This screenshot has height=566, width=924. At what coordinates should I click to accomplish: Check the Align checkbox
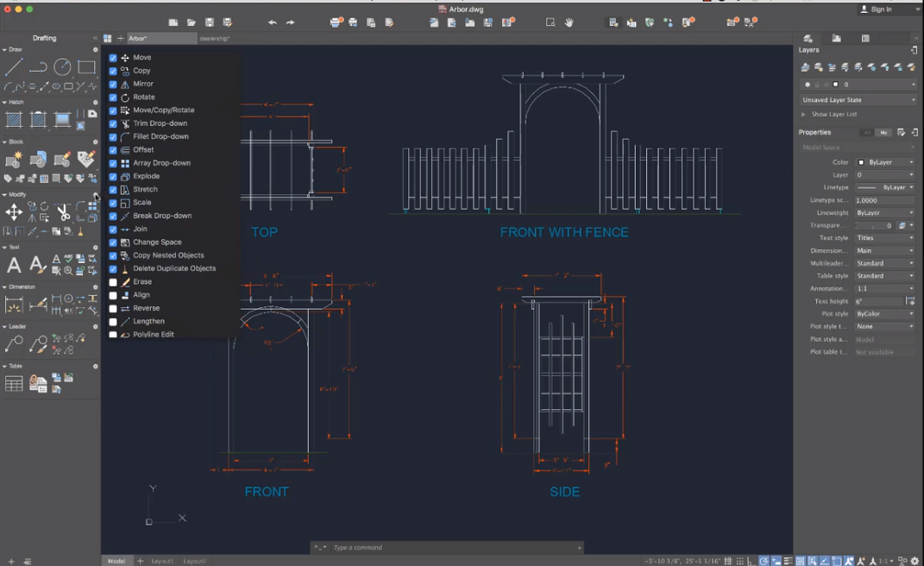[x=113, y=295]
